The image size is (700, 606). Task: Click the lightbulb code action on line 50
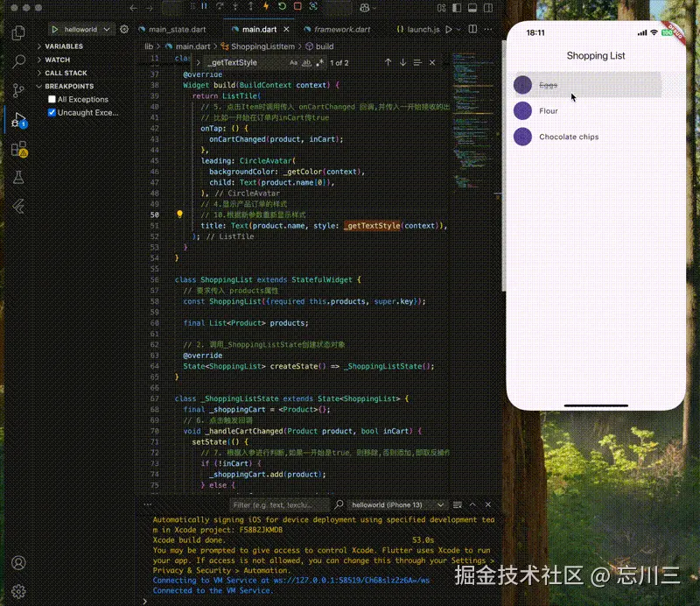coord(179,215)
